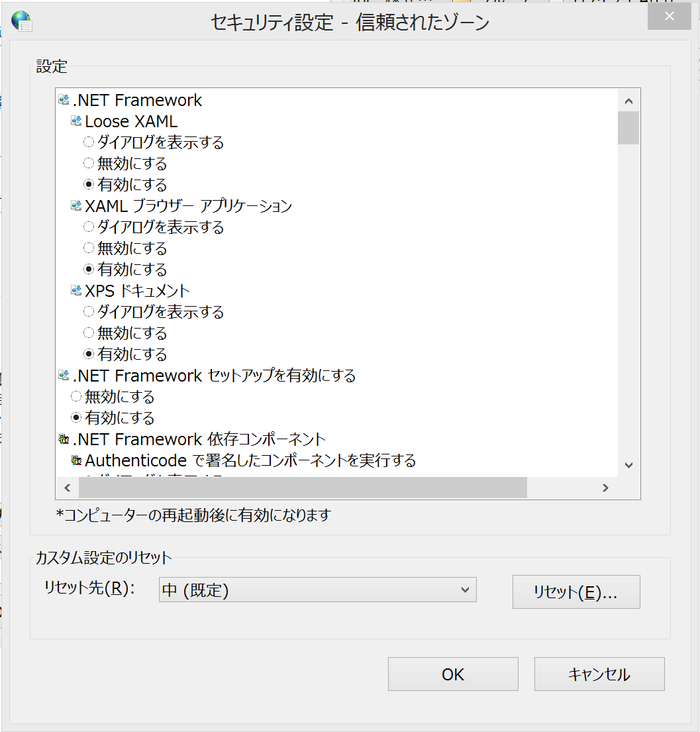Click the リセット(E)... button
Screen dimensions: 700x732
576,592
